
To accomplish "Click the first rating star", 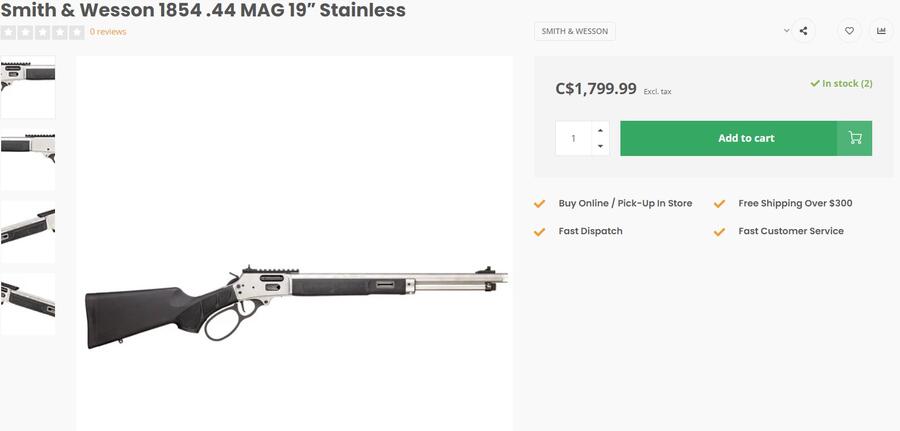I will 7,32.
